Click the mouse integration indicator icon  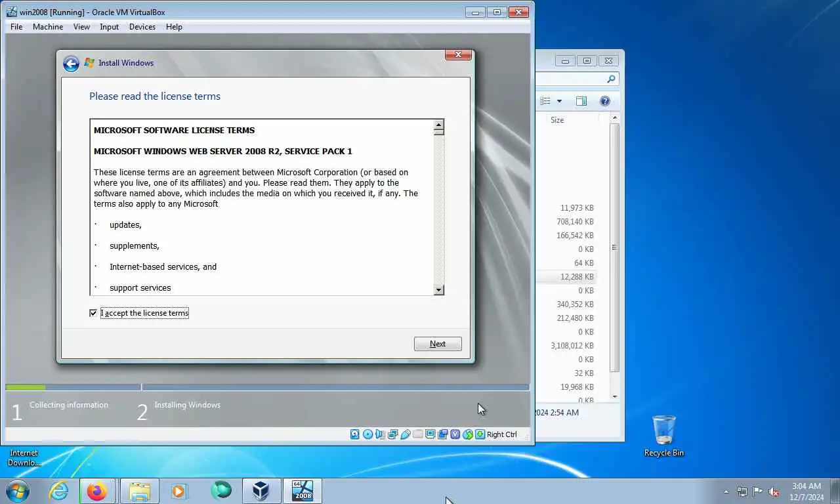tap(467, 434)
